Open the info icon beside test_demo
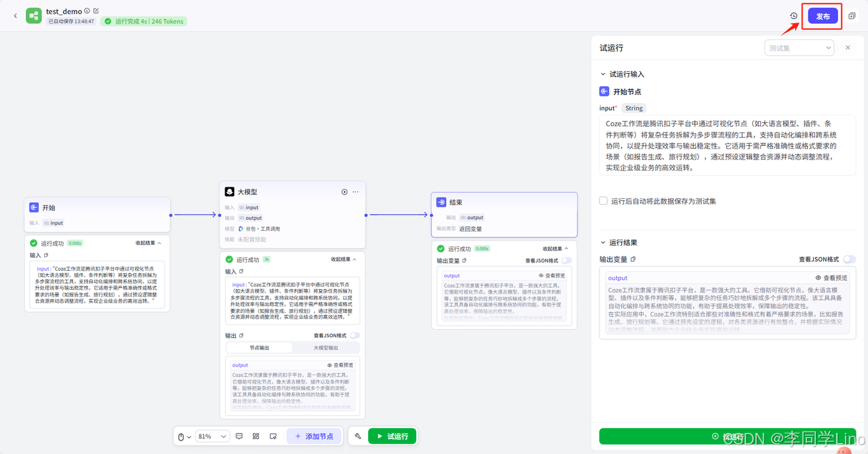 87,11
